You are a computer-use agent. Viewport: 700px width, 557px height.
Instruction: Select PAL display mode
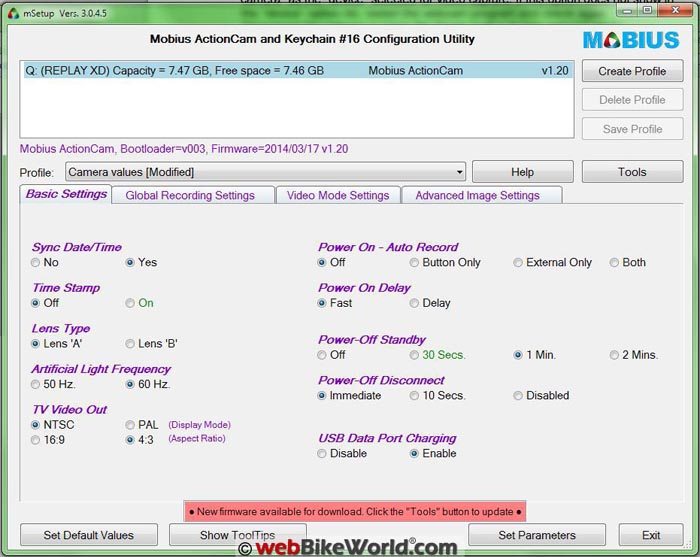(130, 424)
